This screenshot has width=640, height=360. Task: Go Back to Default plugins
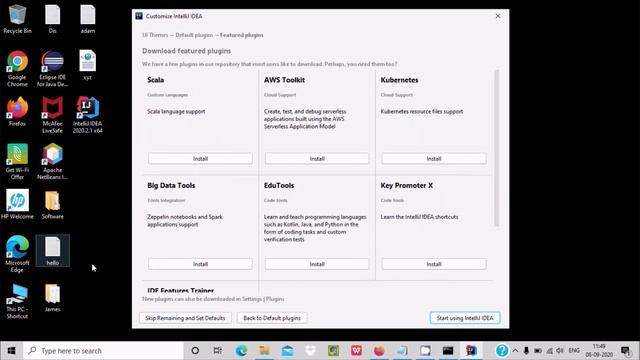[x=272, y=318]
